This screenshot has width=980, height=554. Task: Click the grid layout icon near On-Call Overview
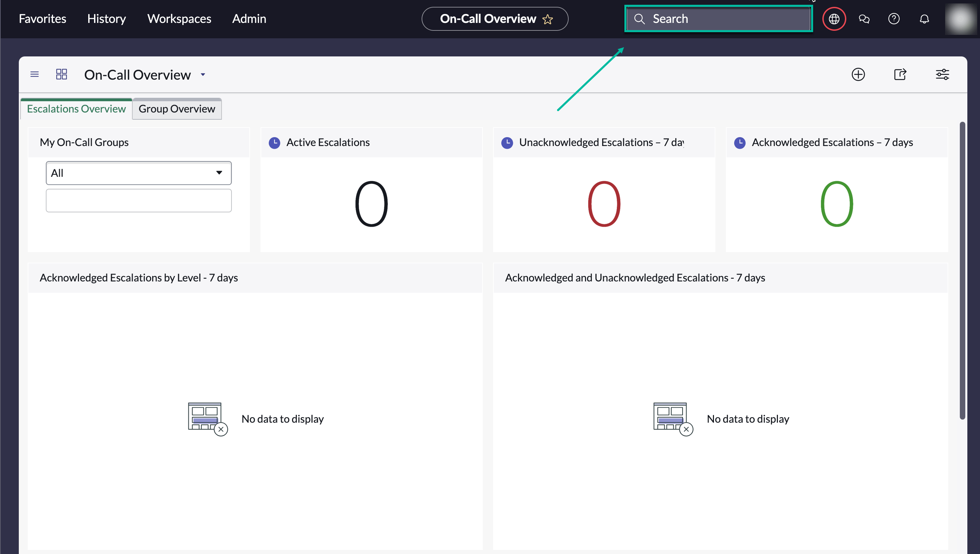[61, 74]
